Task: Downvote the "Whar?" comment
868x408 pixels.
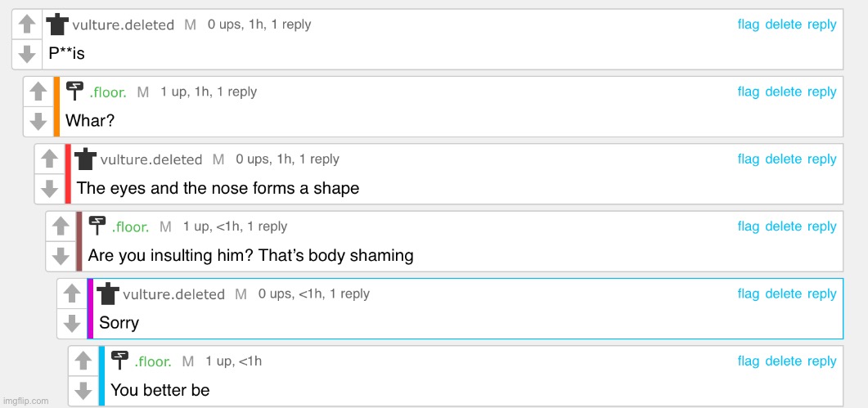Action: coord(38,121)
